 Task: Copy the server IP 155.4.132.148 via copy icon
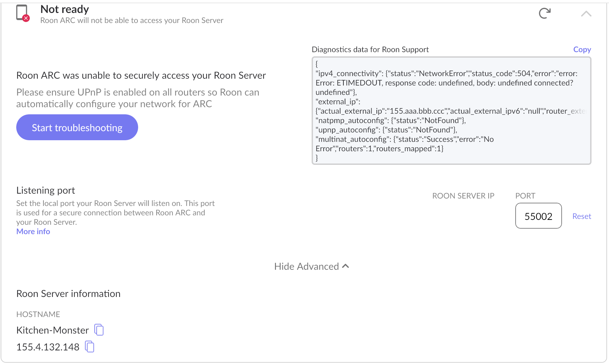click(90, 347)
